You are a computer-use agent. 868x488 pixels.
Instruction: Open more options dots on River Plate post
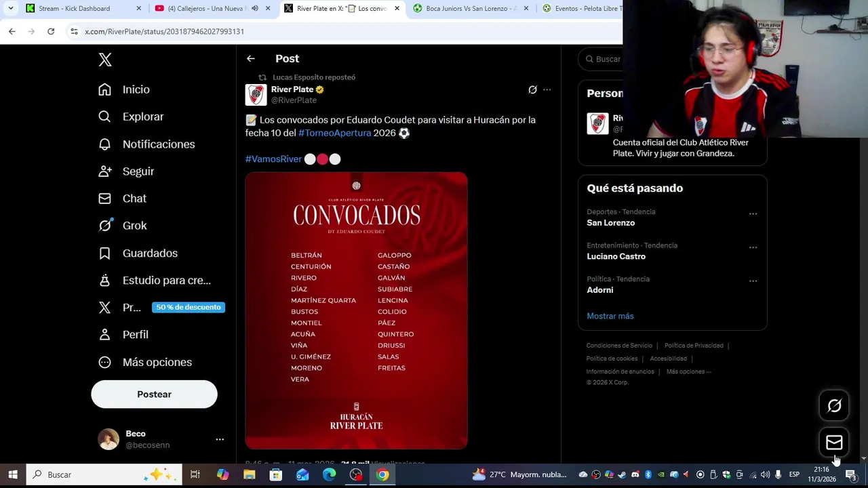coord(547,89)
